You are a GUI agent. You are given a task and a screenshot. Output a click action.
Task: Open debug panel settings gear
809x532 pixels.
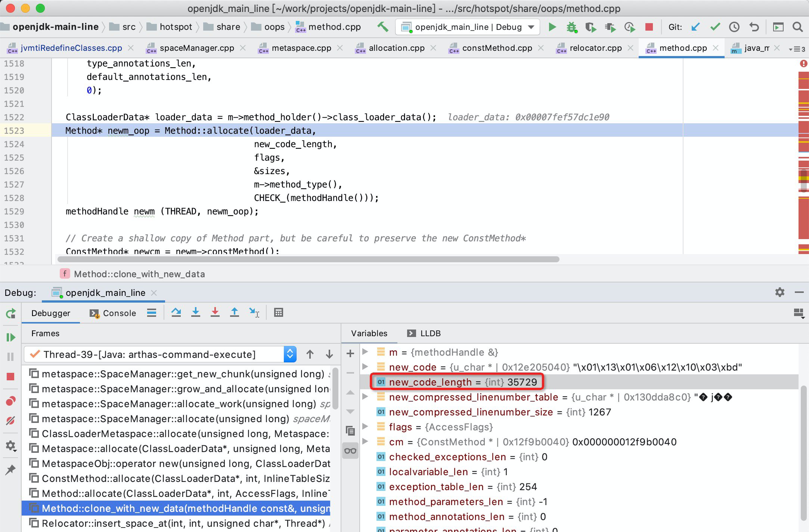click(780, 292)
